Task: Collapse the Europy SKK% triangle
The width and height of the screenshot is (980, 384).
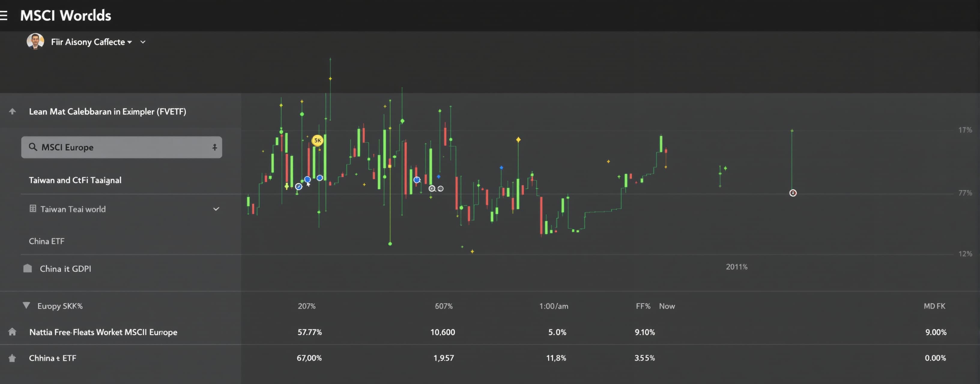Action: tap(26, 305)
